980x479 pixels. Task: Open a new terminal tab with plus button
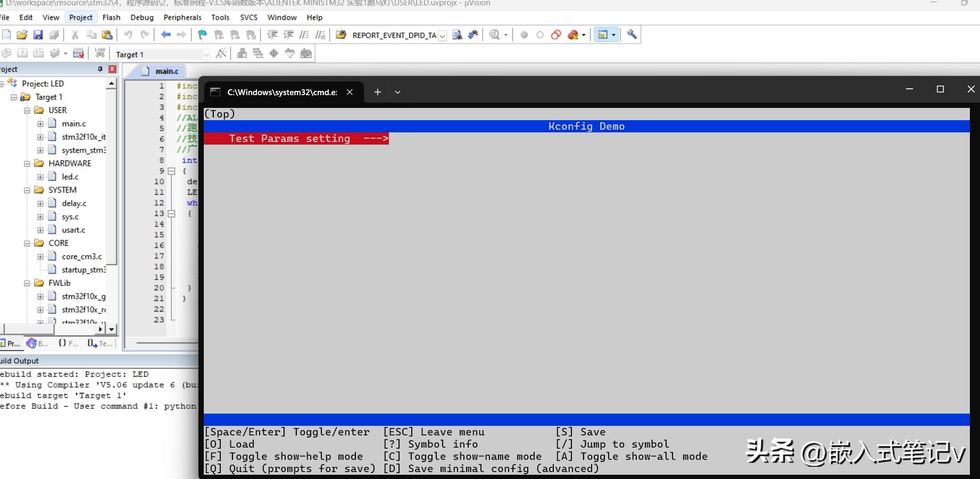(377, 92)
